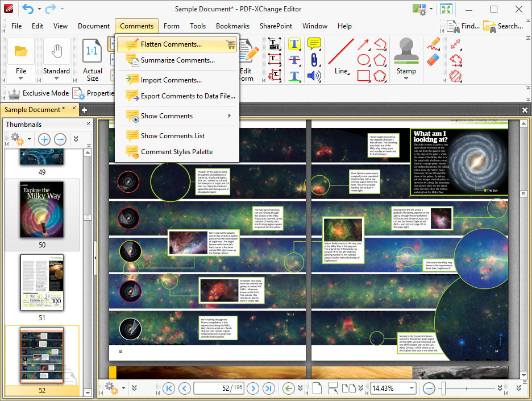Select the Perimeter measurement tool

(455, 60)
